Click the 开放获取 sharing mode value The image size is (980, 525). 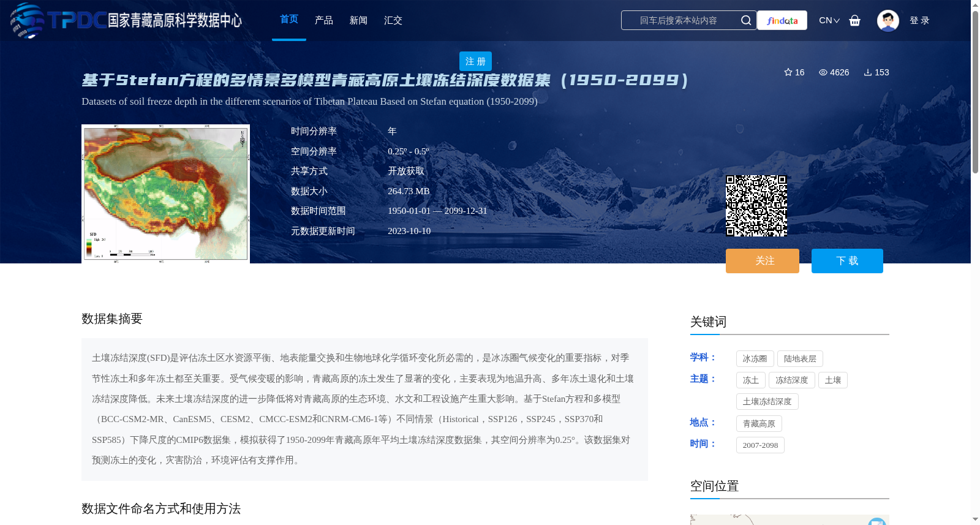point(406,171)
